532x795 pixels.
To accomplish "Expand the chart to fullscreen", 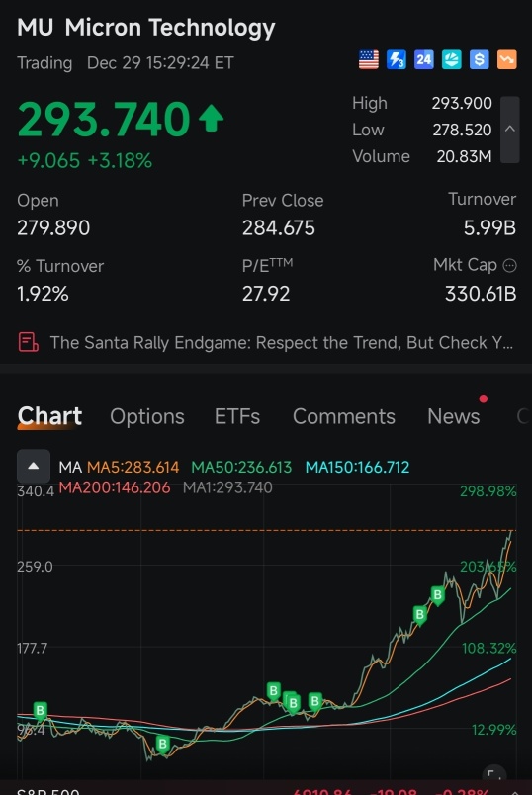I will coord(493,773).
